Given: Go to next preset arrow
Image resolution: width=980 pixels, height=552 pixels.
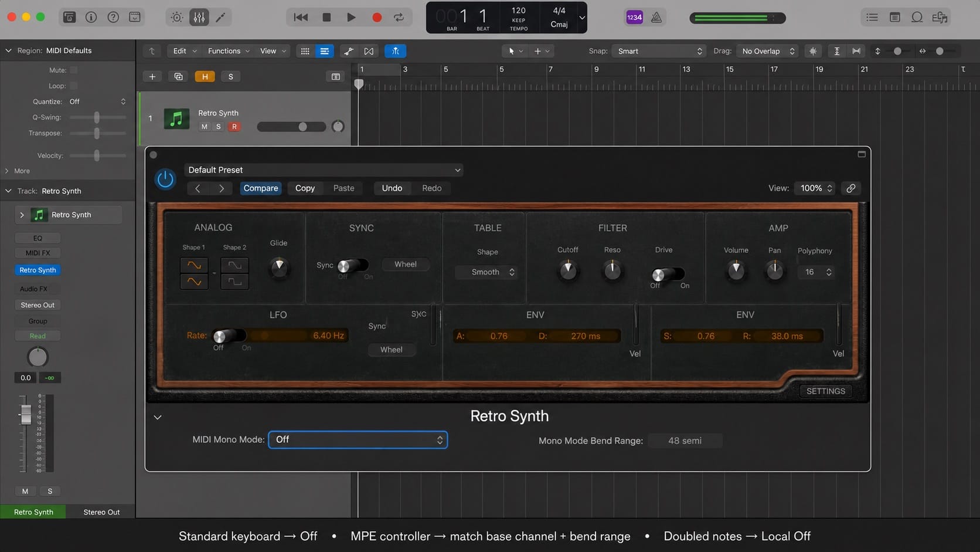Looking at the screenshot, I should pos(221,188).
